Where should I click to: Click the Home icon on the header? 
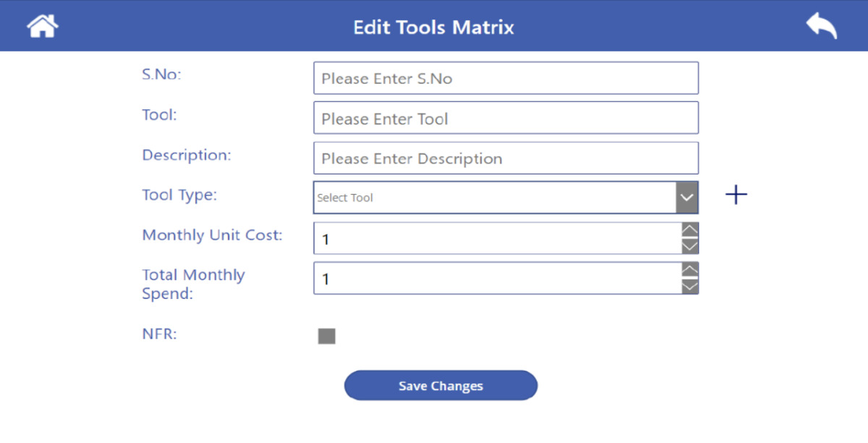click(x=41, y=25)
